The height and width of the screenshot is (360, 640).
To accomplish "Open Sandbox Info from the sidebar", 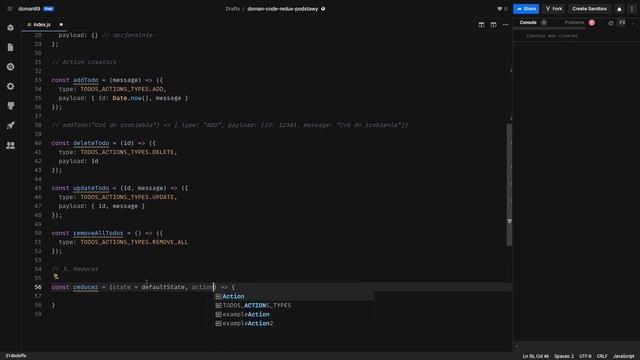I will [x=11, y=28].
